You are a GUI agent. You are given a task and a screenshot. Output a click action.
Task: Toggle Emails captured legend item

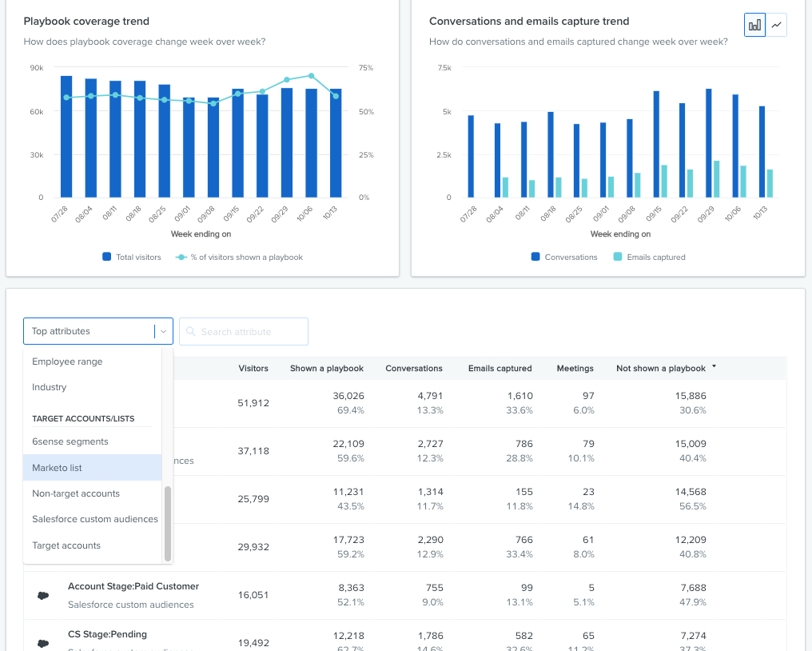[x=650, y=257]
